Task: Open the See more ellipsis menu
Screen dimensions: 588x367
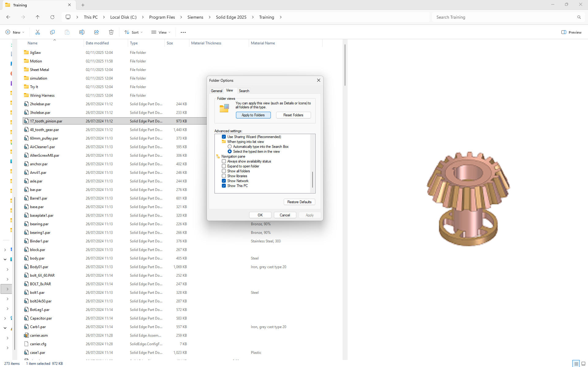Action: point(183,32)
